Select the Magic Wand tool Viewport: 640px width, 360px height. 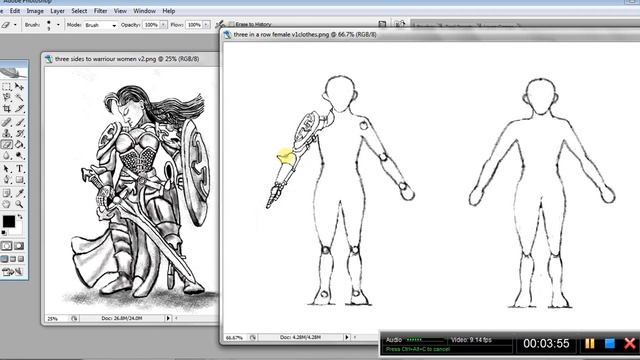19,97
